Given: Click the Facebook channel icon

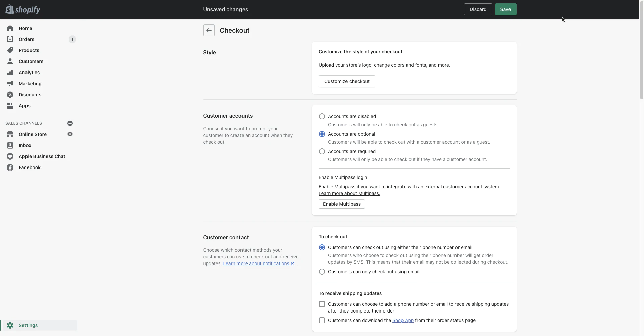Looking at the screenshot, I should [x=10, y=167].
